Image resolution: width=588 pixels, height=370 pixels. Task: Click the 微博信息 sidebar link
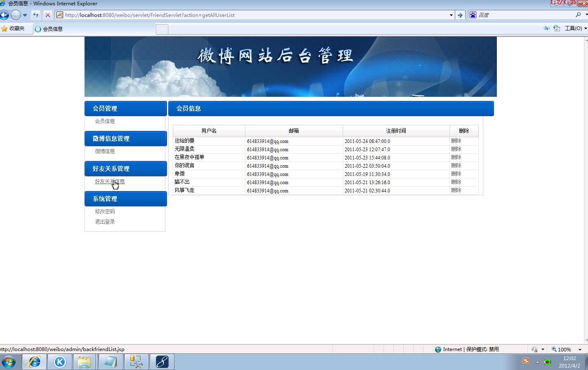tap(105, 151)
